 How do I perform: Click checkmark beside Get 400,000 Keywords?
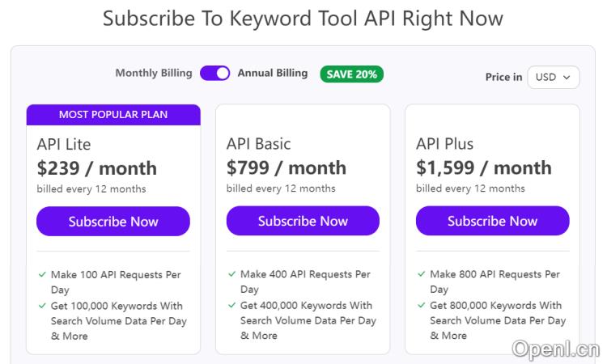pos(231,306)
